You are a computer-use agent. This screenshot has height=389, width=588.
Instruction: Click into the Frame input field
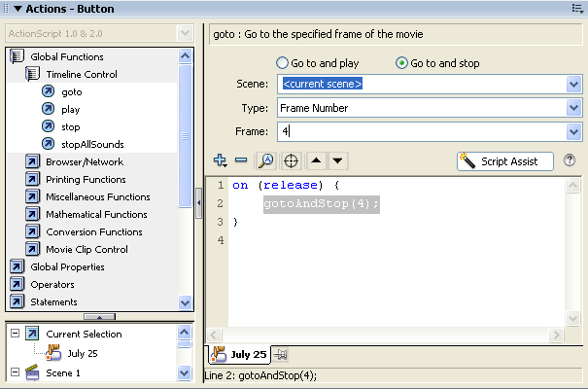(418, 131)
